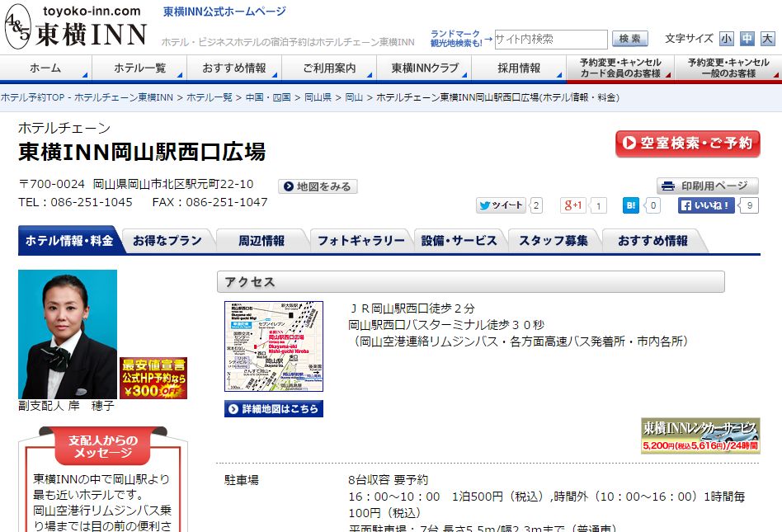
Task: Click the Facebook いいね! button
Action: (x=706, y=205)
